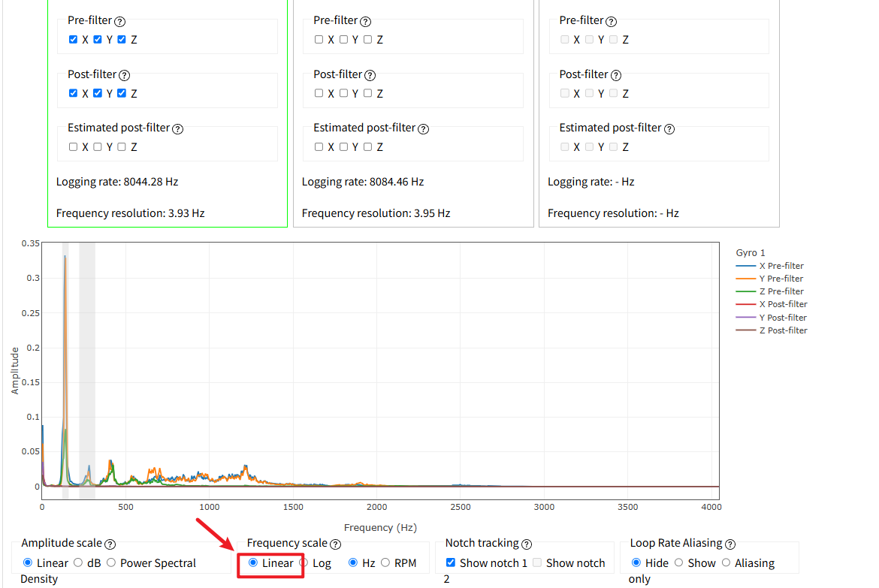Uncheck Pre-filter Z in the 8044.28 Hz panel
This screenshot has height=588, width=879.
(x=122, y=39)
